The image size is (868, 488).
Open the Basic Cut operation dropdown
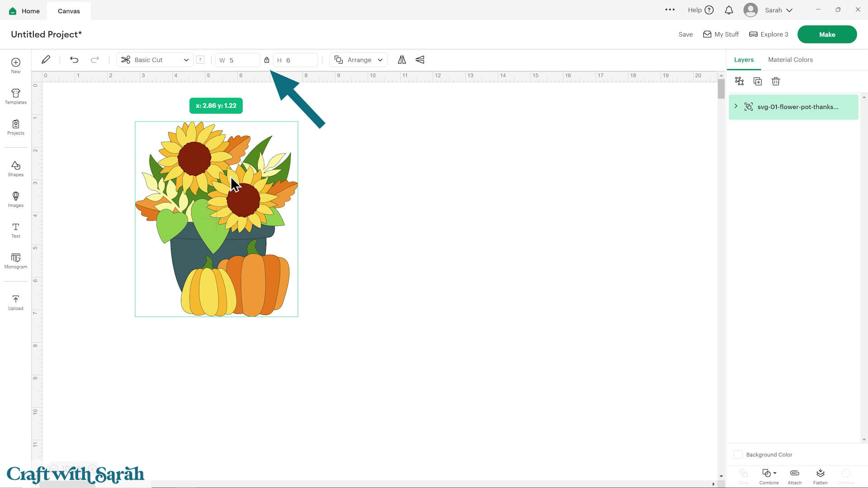click(x=155, y=60)
